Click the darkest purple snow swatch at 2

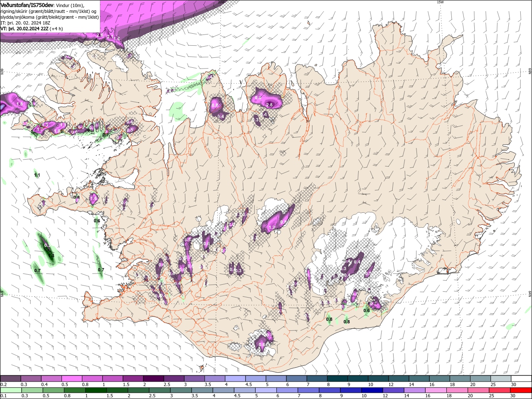click(x=153, y=379)
